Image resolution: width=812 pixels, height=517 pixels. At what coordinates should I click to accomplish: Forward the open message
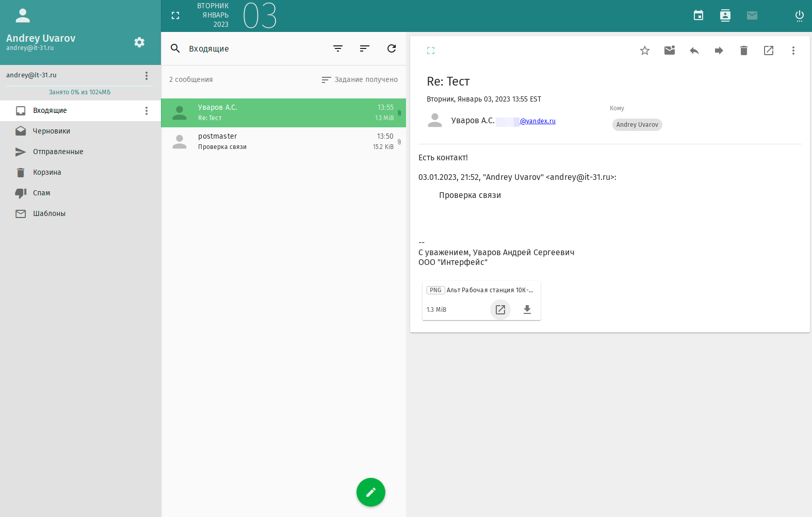click(719, 51)
